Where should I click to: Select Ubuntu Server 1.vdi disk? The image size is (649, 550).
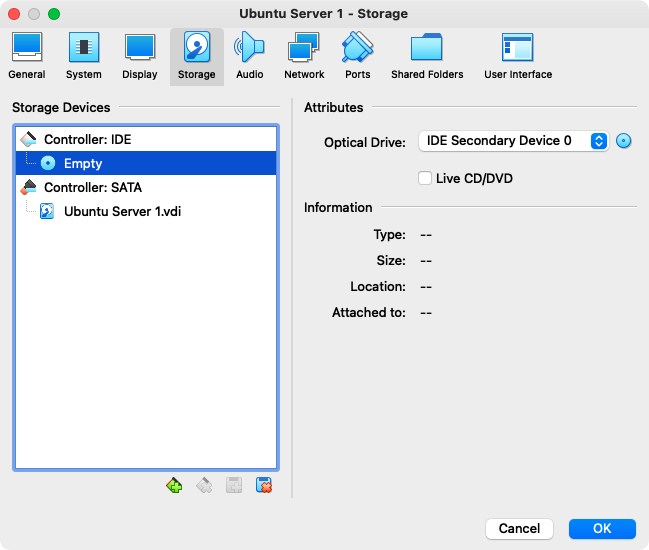[122, 211]
